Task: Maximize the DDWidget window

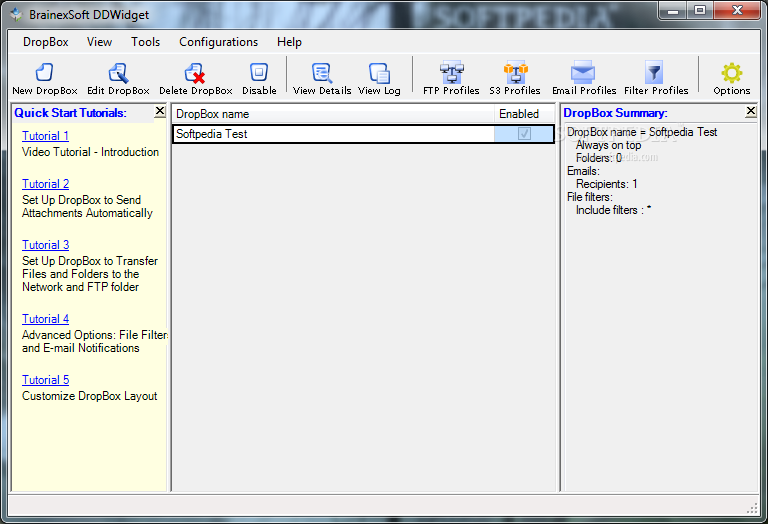Action: click(700, 11)
